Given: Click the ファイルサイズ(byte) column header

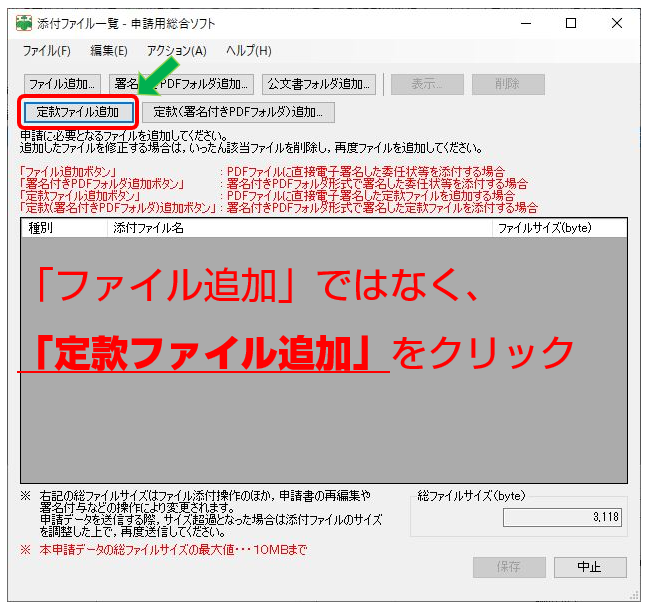Looking at the screenshot, I should tap(558, 228).
